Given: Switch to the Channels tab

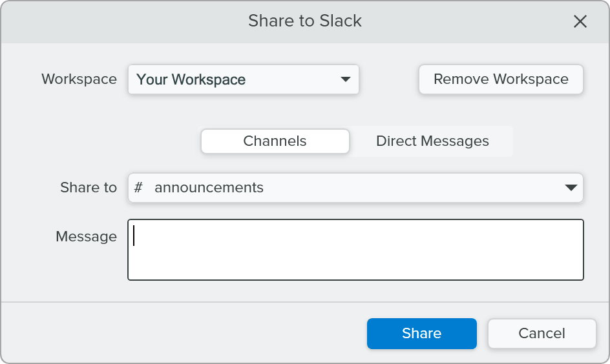Looking at the screenshot, I should [x=275, y=141].
